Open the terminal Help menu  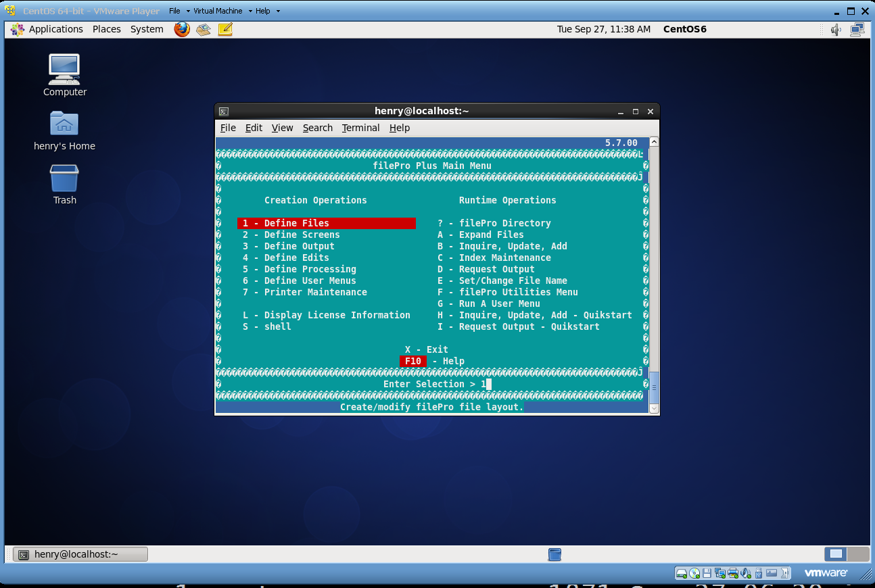tap(400, 128)
